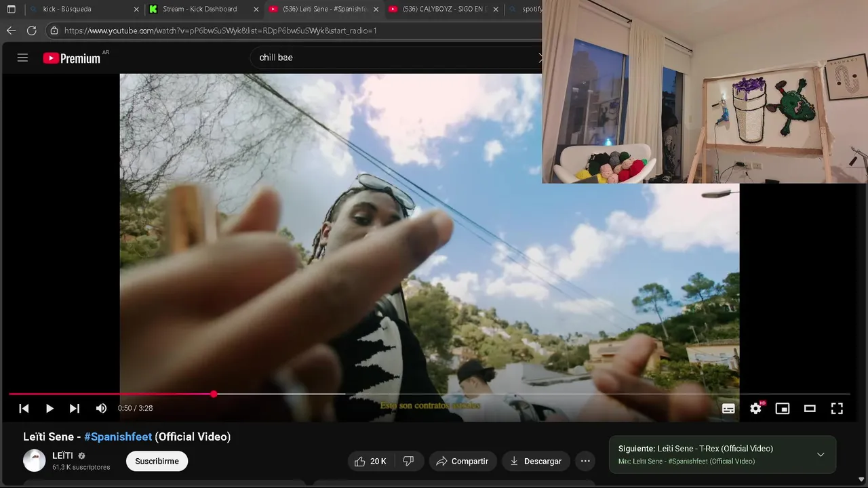This screenshot has width=868, height=488.
Task: Subscribe with the Suscribirme button
Action: [157, 461]
